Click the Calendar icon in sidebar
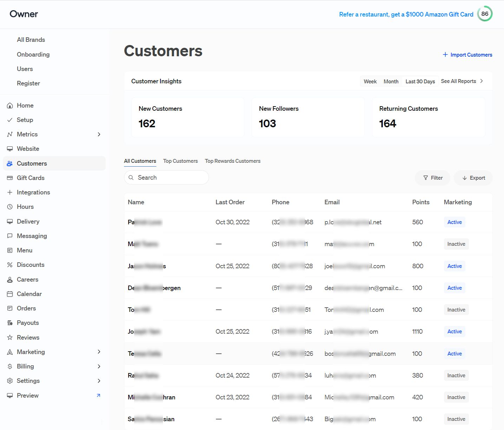504x430 pixels. (10, 294)
